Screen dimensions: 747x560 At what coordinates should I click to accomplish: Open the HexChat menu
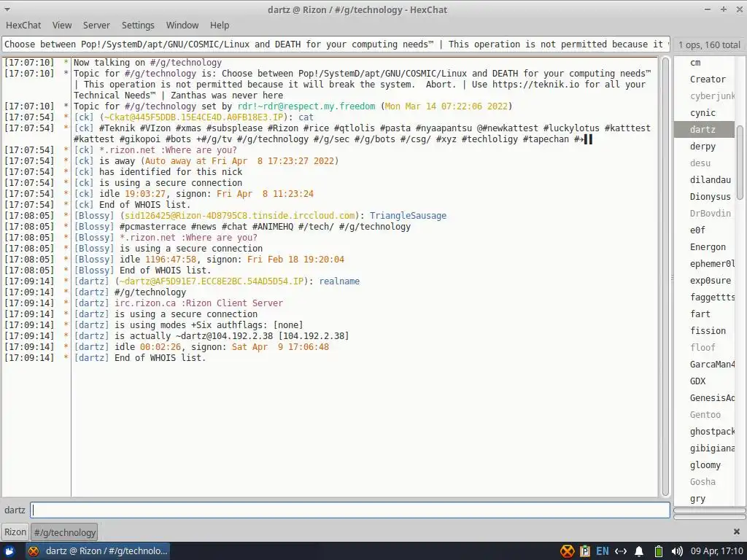[23, 26]
